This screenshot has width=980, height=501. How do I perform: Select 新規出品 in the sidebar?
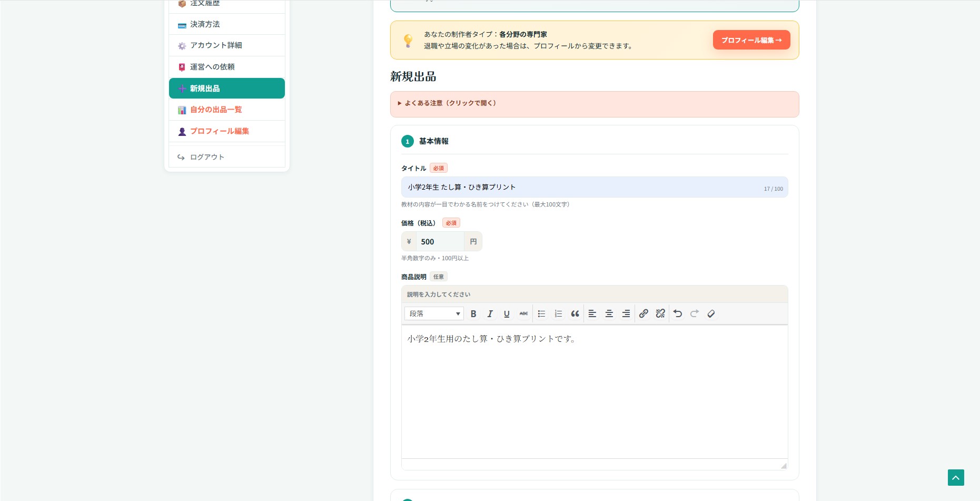pyautogui.click(x=227, y=89)
